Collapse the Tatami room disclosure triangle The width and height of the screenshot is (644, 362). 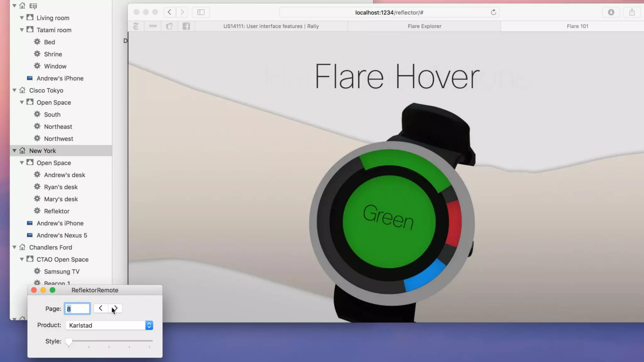pos(22,30)
